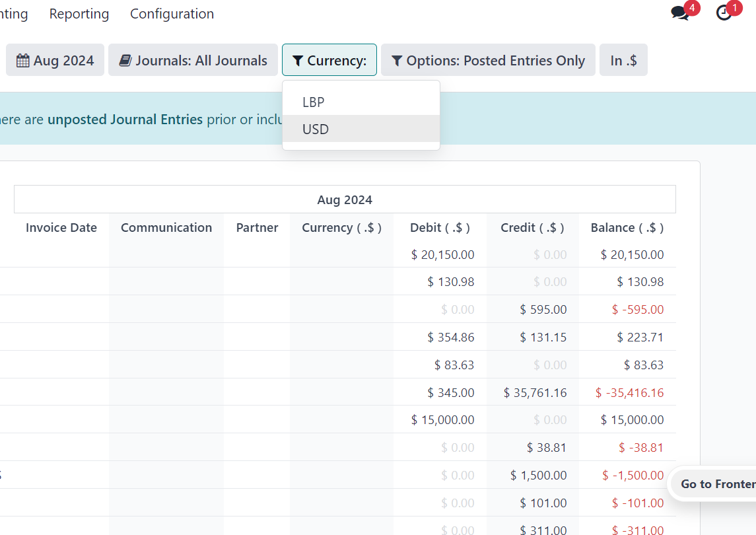Click credit value $ 35,761.16

point(535,393)
